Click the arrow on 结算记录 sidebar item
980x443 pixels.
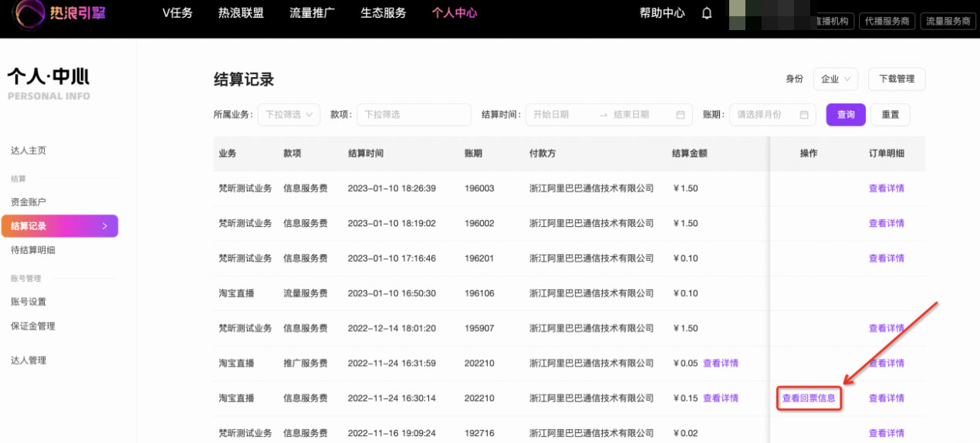click(105, 226)
